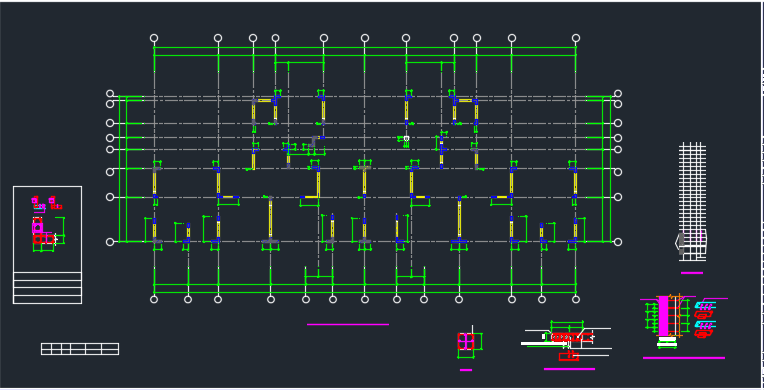Click the short magenta underline below the square column detail

pyautogui.click(x=466, y=370)
